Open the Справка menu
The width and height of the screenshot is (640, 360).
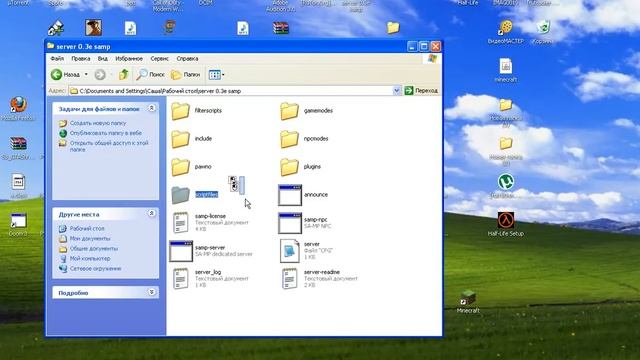(187, 59)
